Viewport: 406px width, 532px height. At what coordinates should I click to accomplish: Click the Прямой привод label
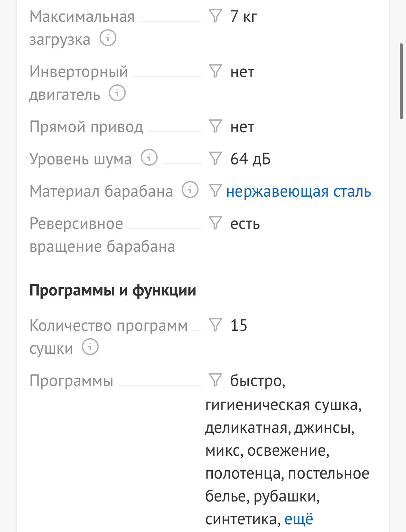coord(86,127)
